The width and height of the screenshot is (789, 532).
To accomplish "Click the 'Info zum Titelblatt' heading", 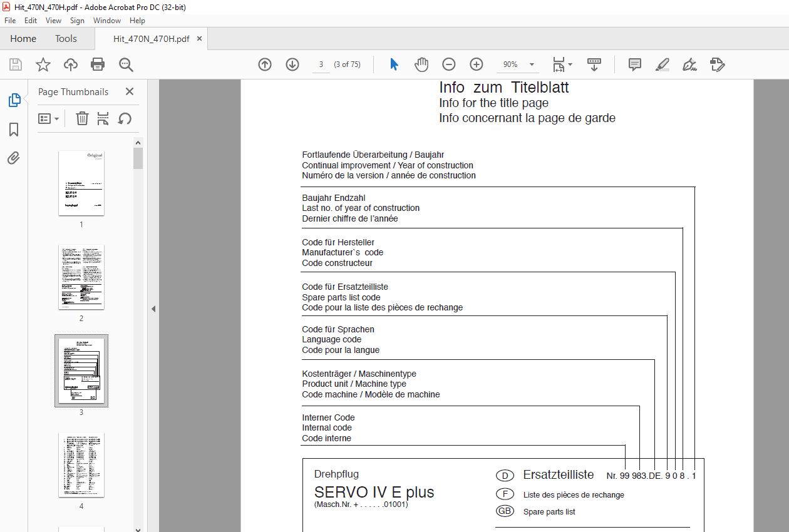I will (x=504, y=88).
